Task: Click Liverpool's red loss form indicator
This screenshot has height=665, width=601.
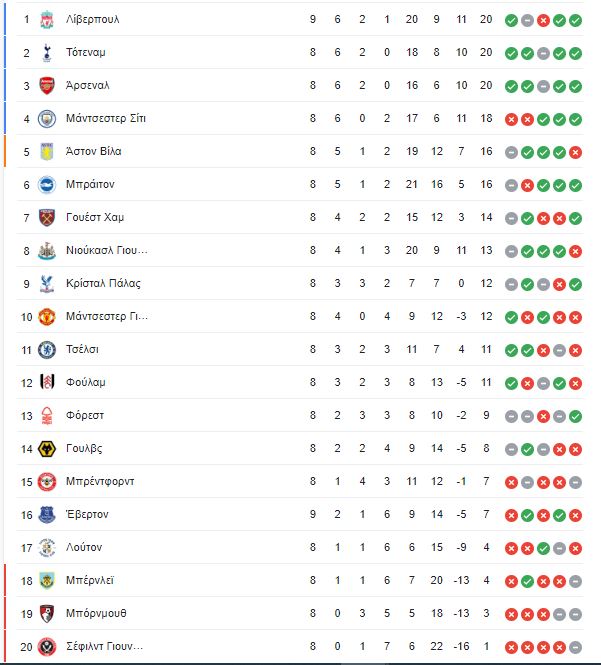Action: (x=543, y=20)
